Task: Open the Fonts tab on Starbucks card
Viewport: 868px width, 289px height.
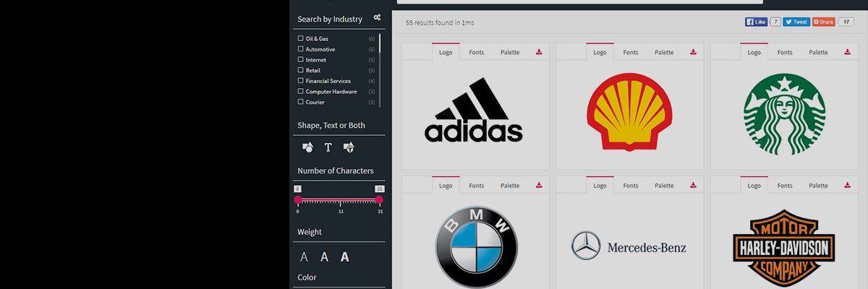Action: tap(785, 52)
